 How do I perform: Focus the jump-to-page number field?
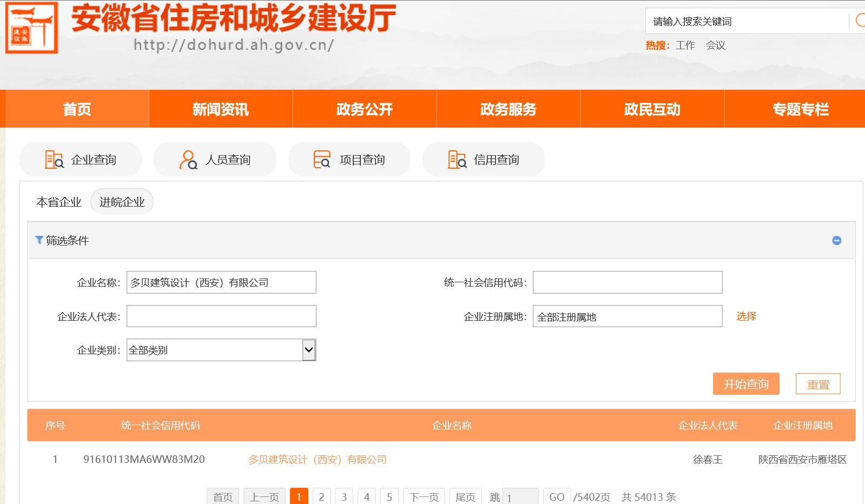click(x=520, y=496)
